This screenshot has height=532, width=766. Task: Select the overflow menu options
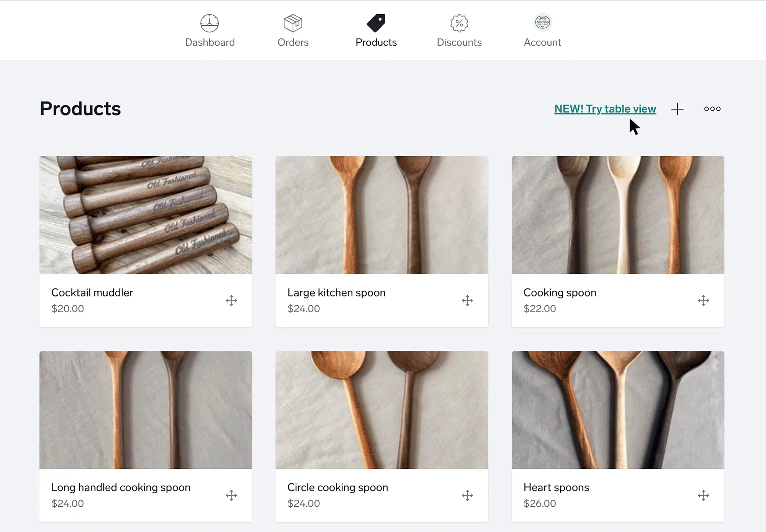tap(712, 108)
